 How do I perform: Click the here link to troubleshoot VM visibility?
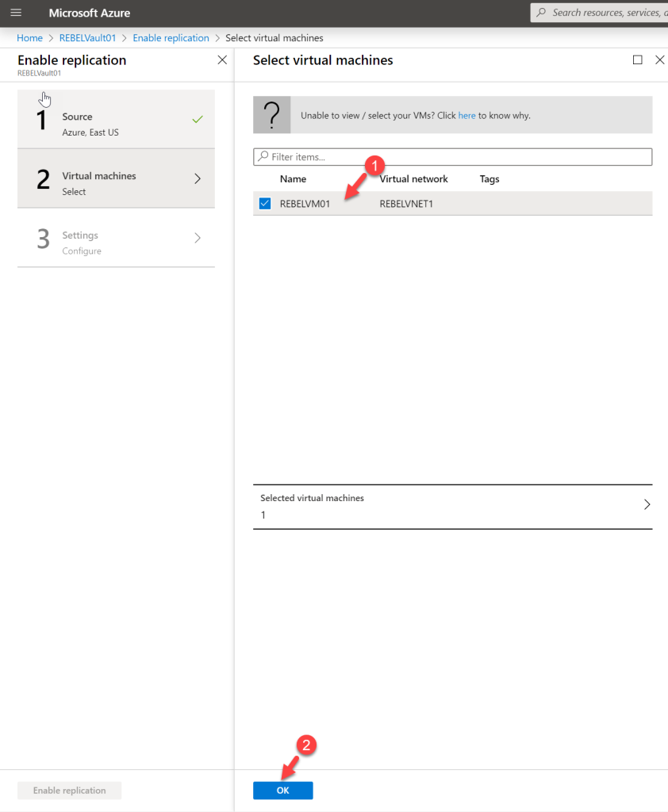[466, 115]
